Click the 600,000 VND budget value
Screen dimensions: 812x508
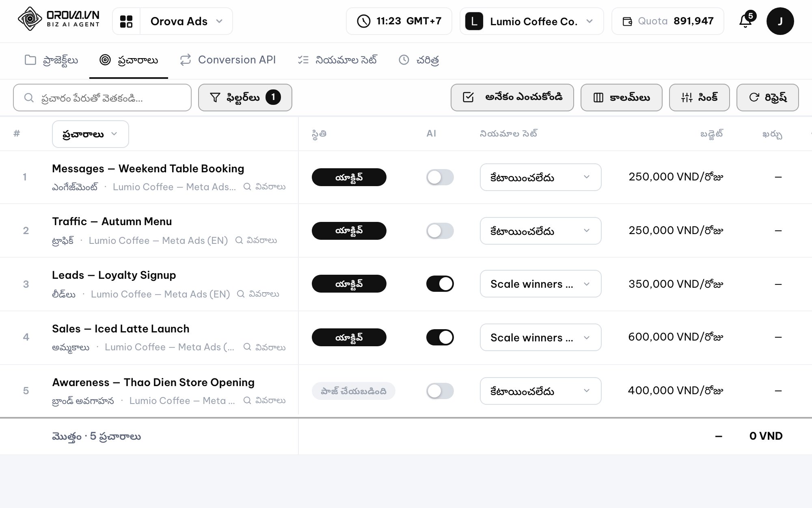(x=676, y=337)
